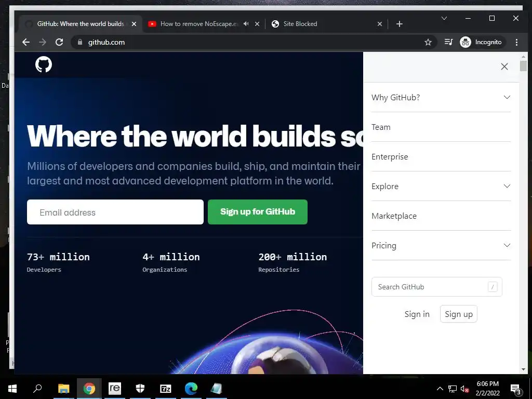Image resolution: width=532 pixels, height=399 pixels.
Task: Click the Email address input box
Action: click(x=115, y=212)
